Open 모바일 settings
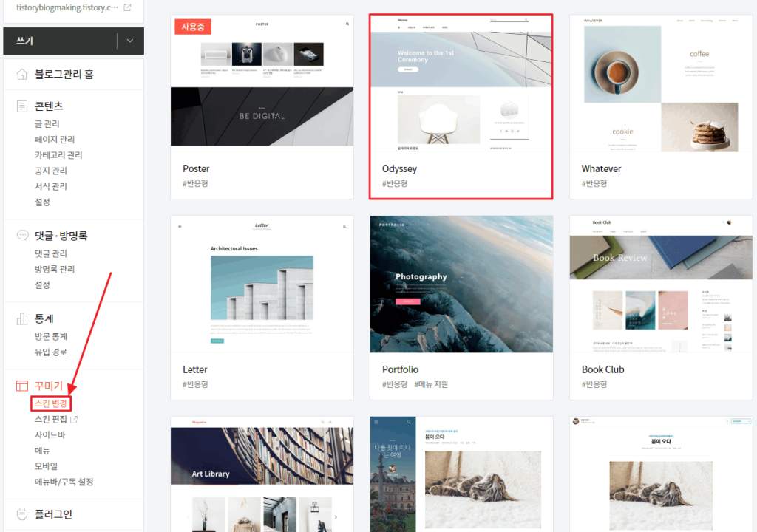Image resolution: width=757 pixels, height=532 pixels. point(47,465)
